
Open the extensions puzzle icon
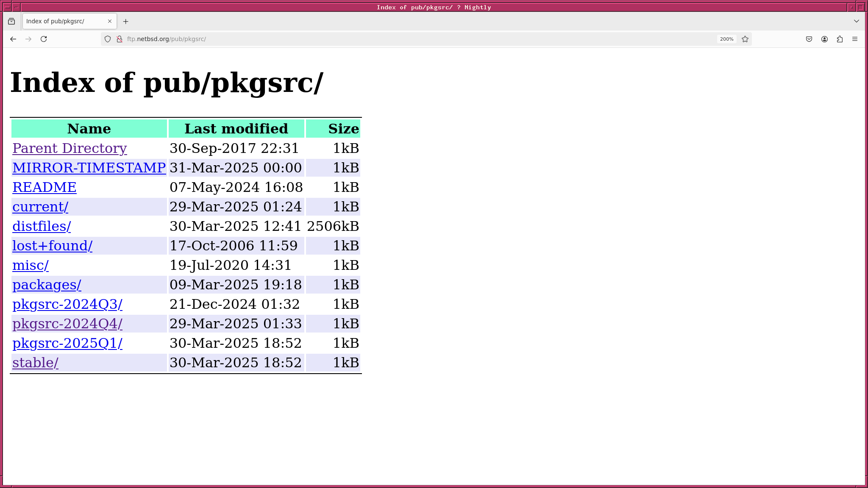tap(840, 39)
